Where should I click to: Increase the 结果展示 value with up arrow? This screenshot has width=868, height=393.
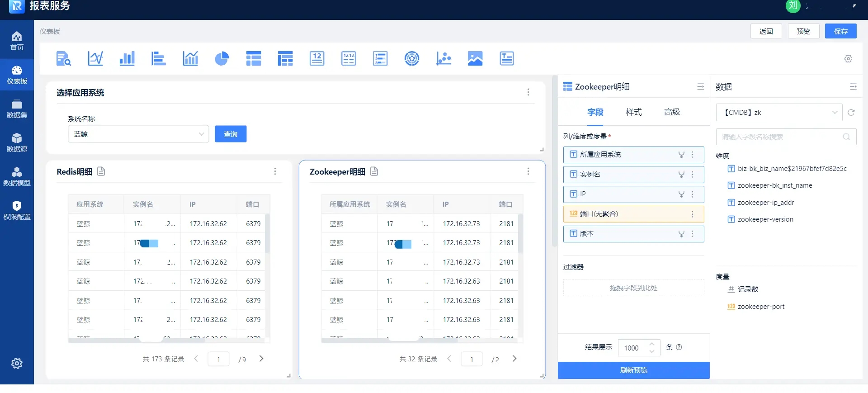pos(652,344)
